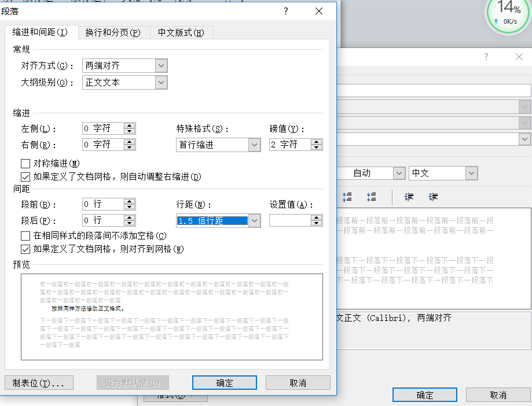Open the 大纲级别 dropdown showing 正文本
The height and width of the screenshot is (406, 532).
pos(160,82)
